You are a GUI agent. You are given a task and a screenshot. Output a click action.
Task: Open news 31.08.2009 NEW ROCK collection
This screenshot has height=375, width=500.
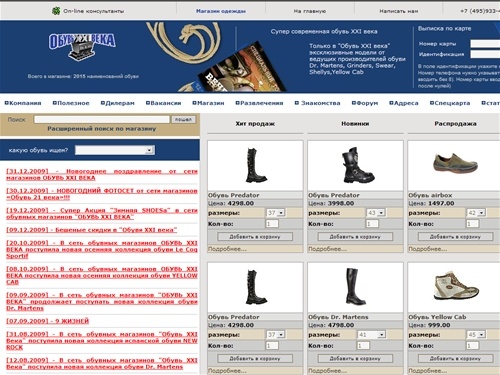tap(102, 341)
